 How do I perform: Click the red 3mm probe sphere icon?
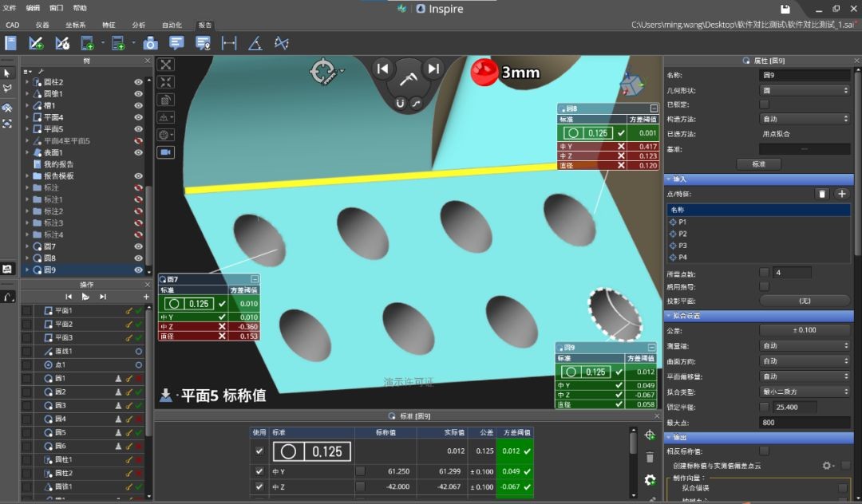pyautogui.click(x=484, y=73)
